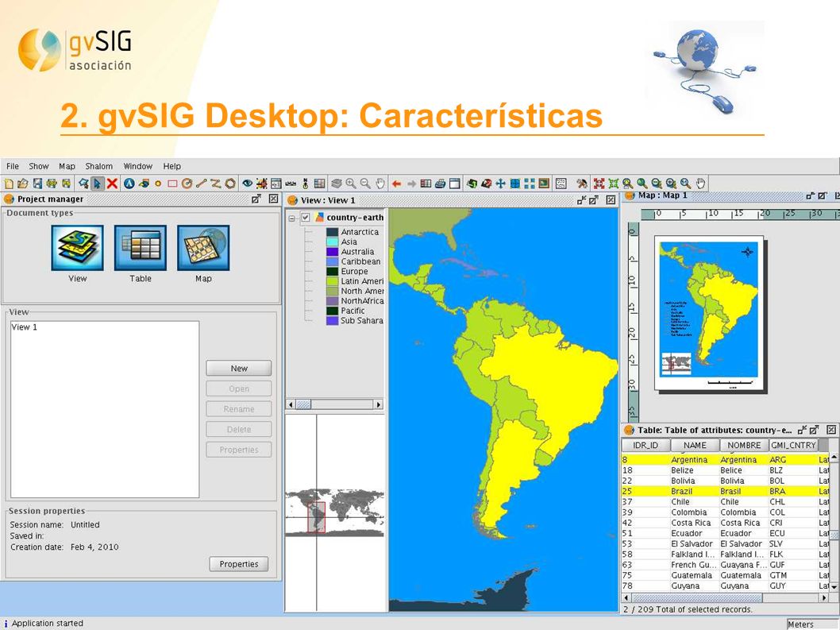Screen dimensions: 840x630
Task: Open the Map document type
Action: pos(203,248)
